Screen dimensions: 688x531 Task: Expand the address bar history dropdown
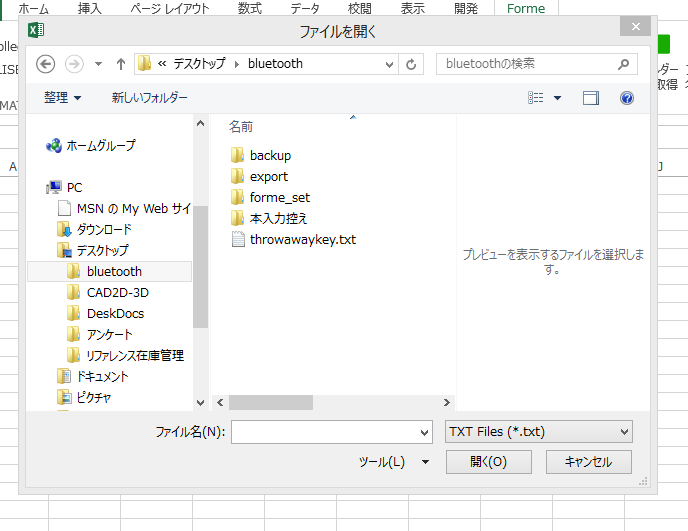(x=390, y=64)
